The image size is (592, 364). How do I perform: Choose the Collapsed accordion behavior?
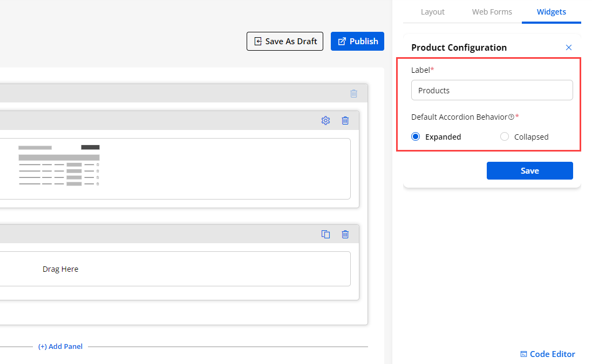(x=505, y=137)
